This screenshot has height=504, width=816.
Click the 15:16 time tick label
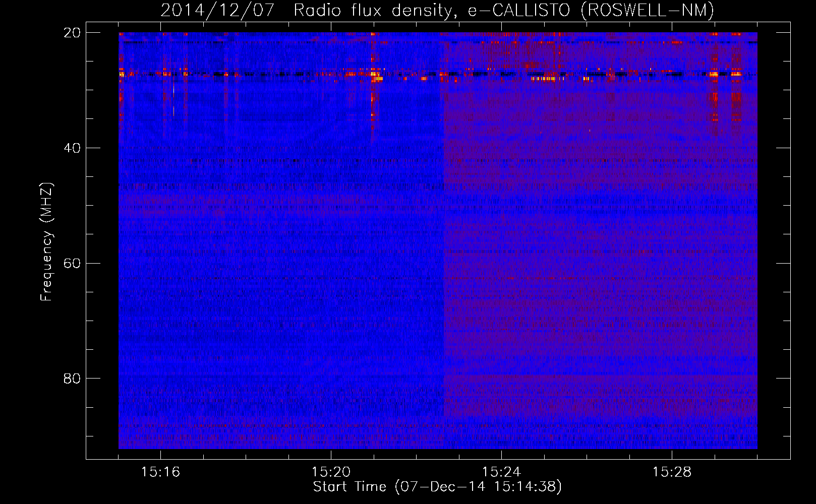[160, 472]
